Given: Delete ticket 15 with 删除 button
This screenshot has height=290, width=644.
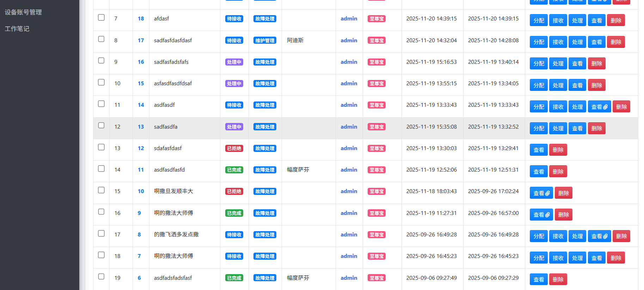Looking at the screenshot, I should 596,85.
